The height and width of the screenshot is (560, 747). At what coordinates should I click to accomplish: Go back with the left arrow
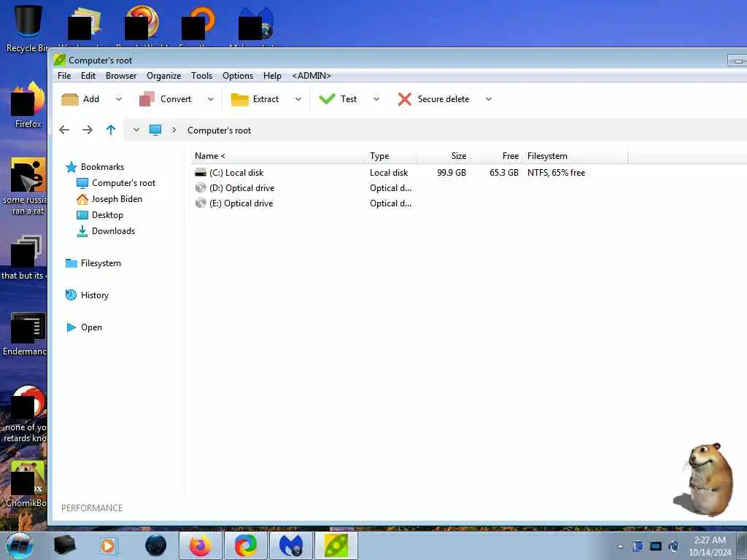[64, 130]
